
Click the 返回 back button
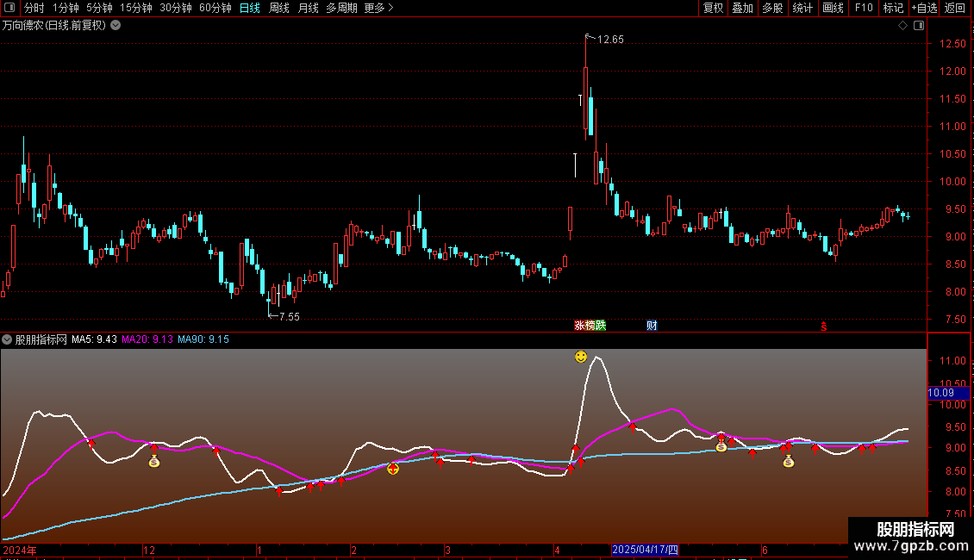pyautogui.click(x=955, y=8)
